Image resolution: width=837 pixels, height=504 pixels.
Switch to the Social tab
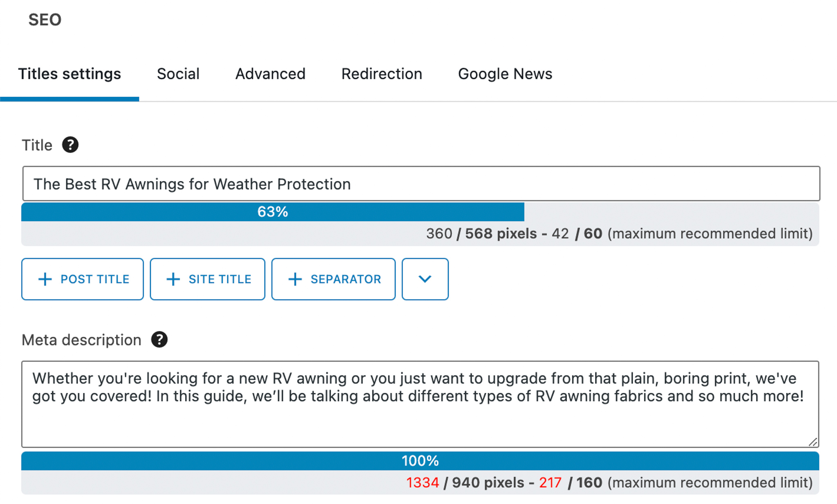[177, 74]
